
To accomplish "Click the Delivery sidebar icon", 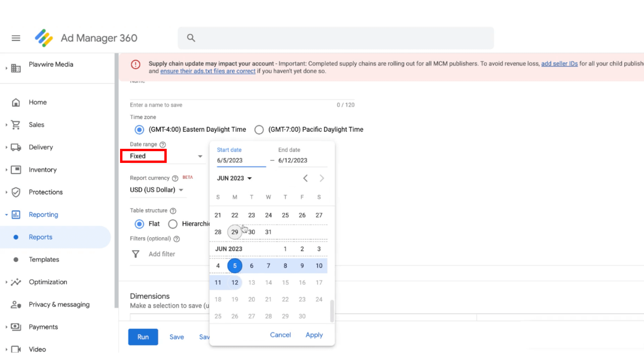I will [16, 147].
